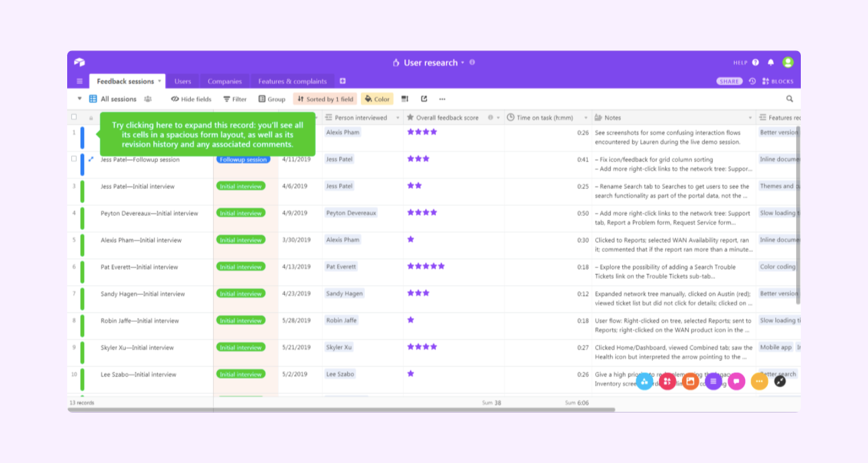Click the pink comment floating button
Screen dimensions: 868x463
tap(736, 381)
